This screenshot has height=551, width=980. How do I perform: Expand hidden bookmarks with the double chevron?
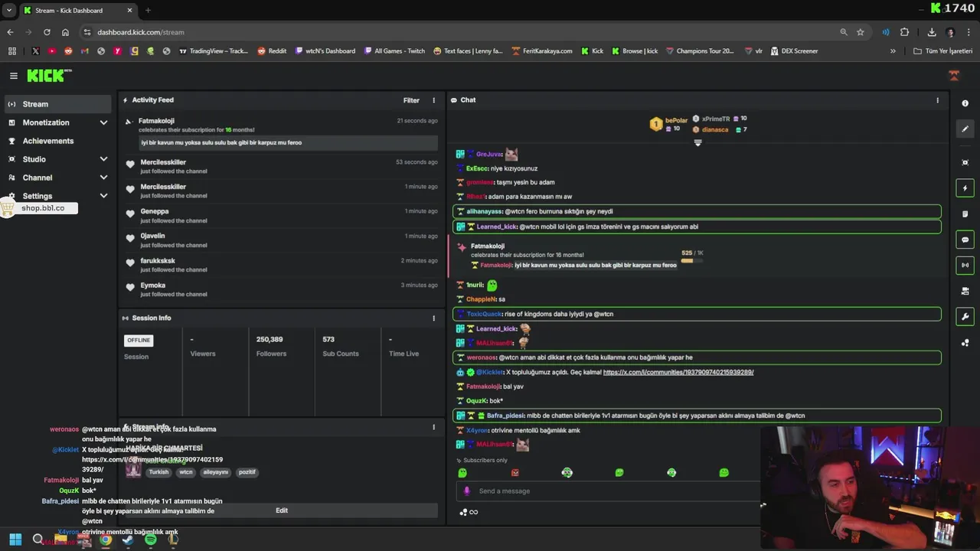893,51
